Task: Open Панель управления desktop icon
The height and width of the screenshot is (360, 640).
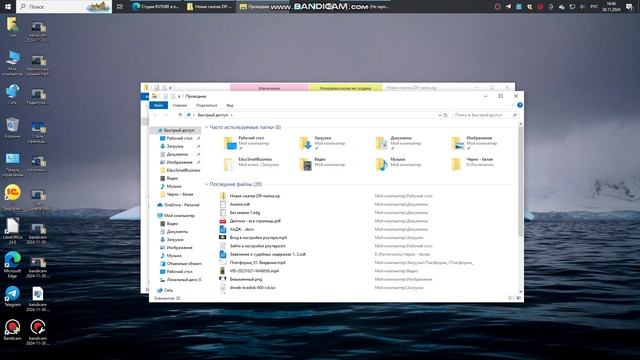Action: coord(12,164)
